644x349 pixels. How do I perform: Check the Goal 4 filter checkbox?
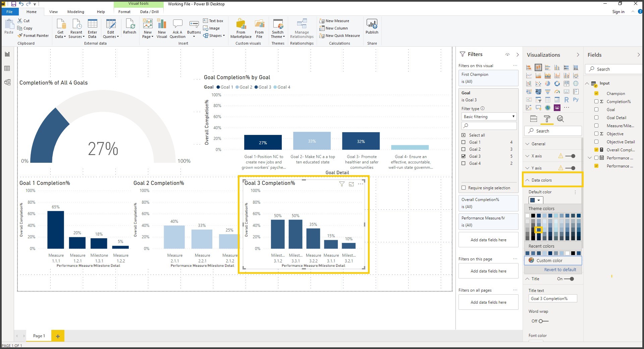tap(464, 163)
